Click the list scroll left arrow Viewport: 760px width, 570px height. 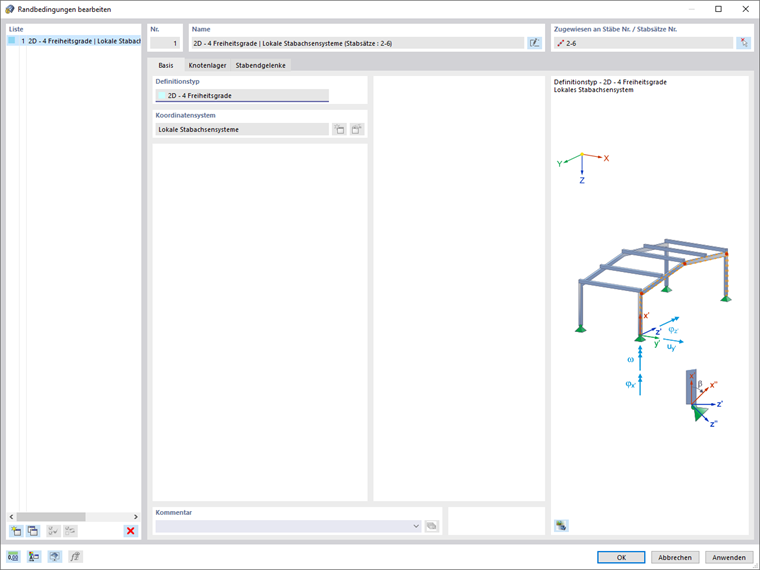pyautogui.click(x=12, y=517)
